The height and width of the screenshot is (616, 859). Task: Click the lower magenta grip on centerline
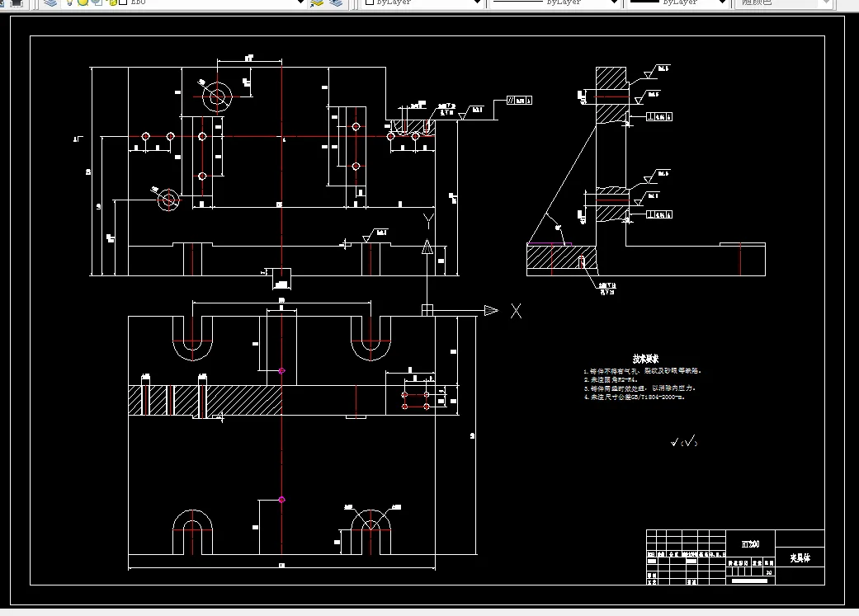coord(281,500)
